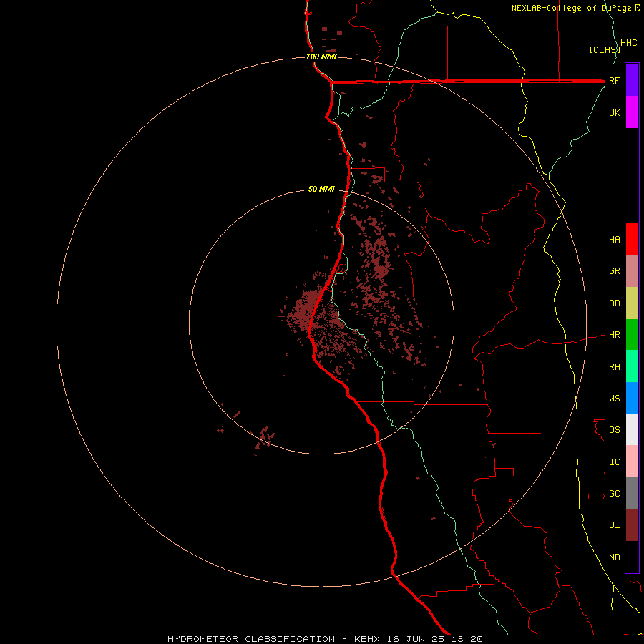Click the 'RF' legend label
Image resolution: width=644 pixels, height=644 pixels.
[x=614, y=80]
